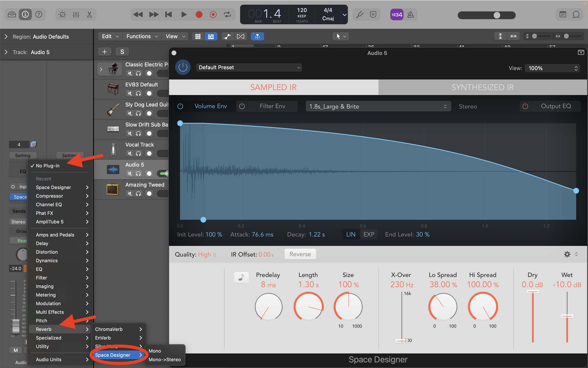The height and width of the screenshot is (368, 588).
Task: Open the Functions menu
Action: tap(142, 36)
